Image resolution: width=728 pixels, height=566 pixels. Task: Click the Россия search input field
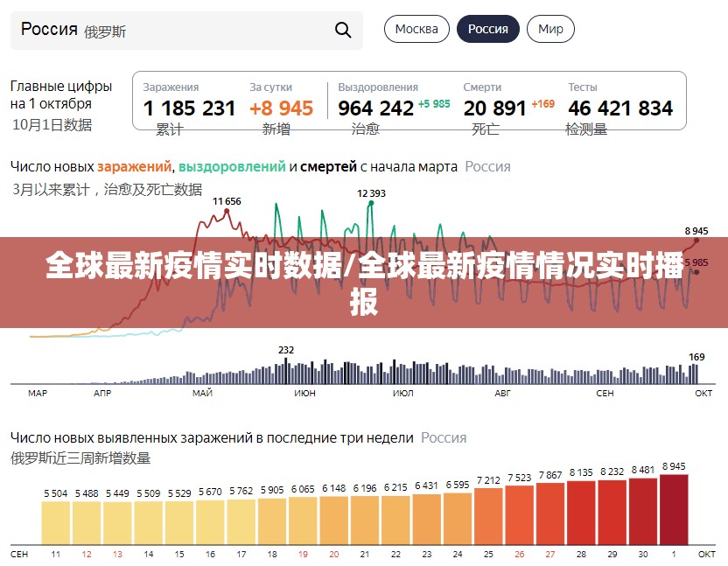(x=175, y=31)
